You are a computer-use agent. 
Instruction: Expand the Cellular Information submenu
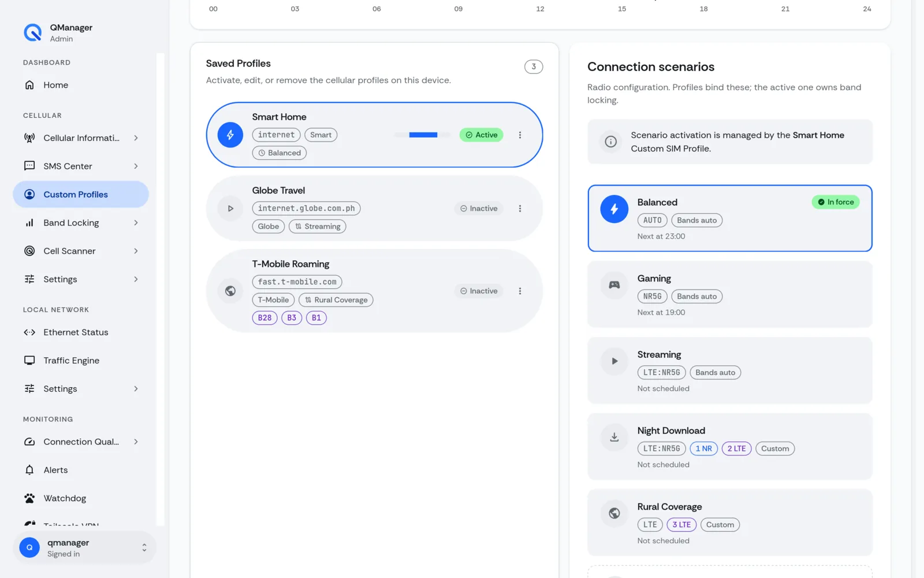[81, 138]
